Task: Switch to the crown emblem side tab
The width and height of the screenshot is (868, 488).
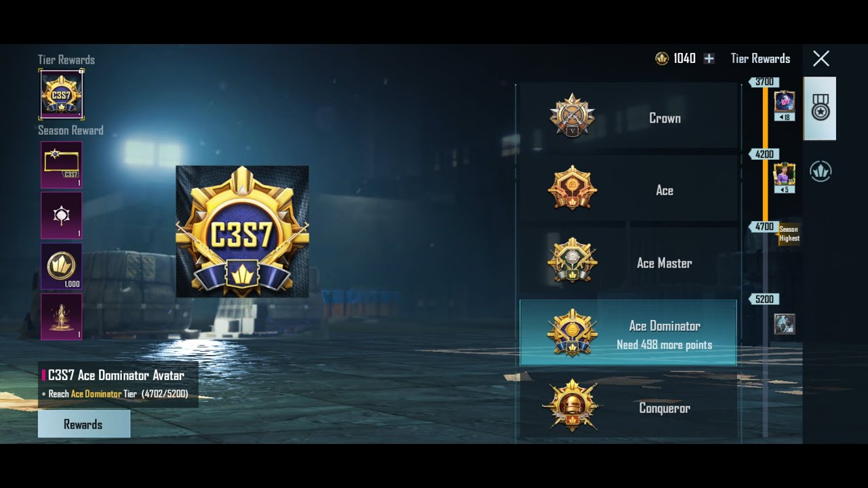Action: coord(821,171)
